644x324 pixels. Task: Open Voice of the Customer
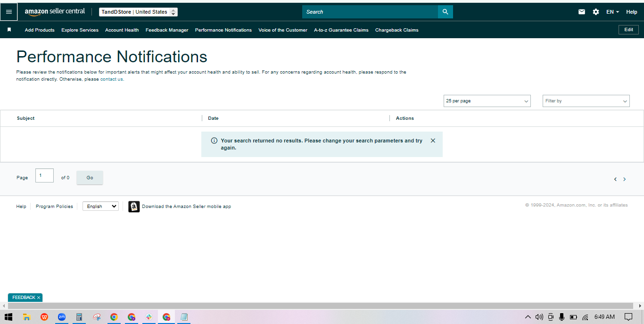283,30
